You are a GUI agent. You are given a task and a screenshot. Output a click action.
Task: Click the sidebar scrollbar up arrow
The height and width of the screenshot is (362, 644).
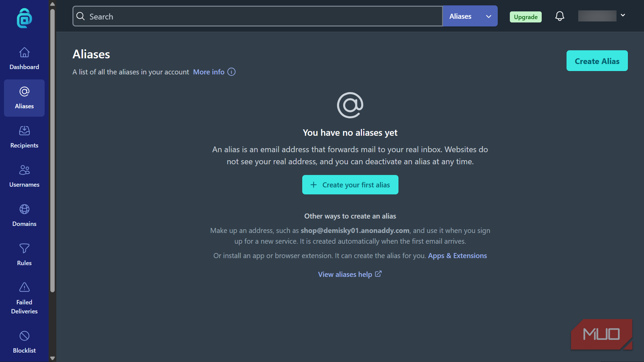[52, 4]
